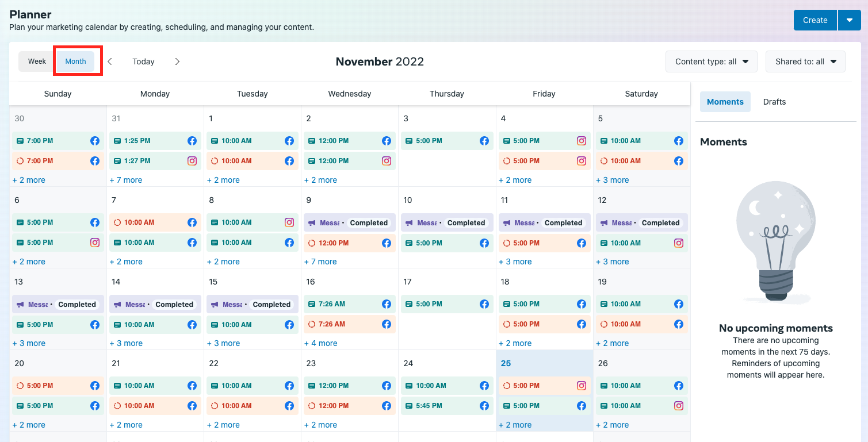This screenshot has width=868, height=442.
Task: Click the megaphone icon on November 15's message
Action: coord(215,305)
